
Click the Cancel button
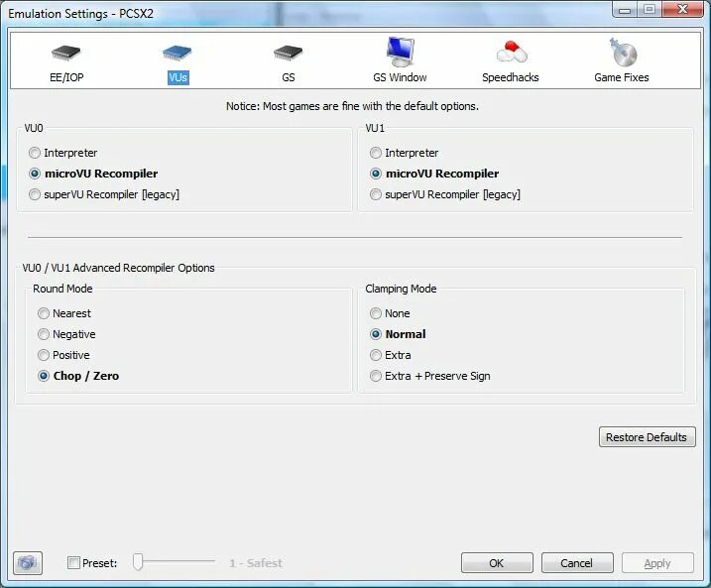[x=577, y=563]
